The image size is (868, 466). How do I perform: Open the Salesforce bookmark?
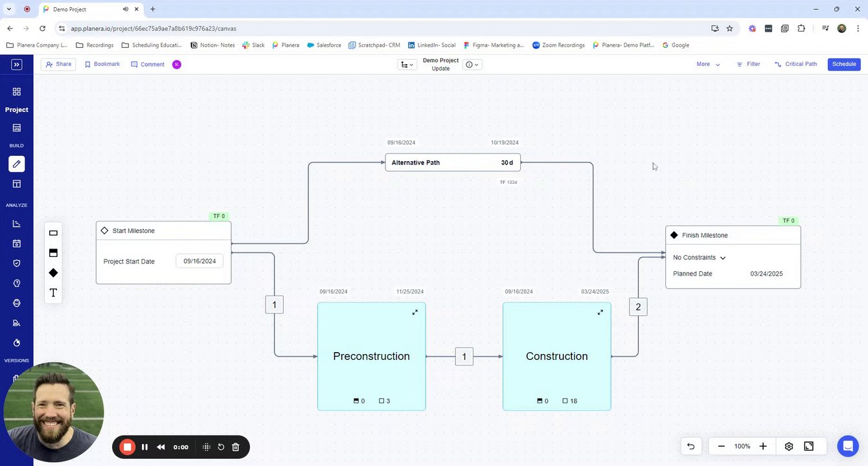325,45
